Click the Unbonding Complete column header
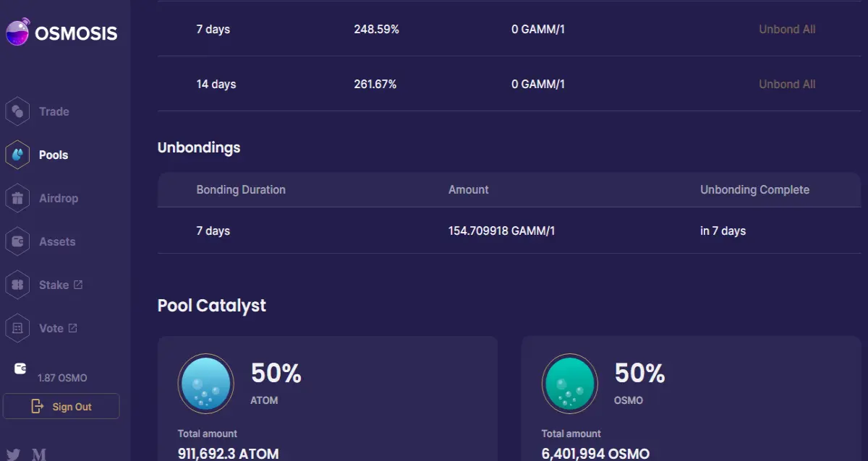The height and width of the screenshot is (461, 868). (754, 190)
